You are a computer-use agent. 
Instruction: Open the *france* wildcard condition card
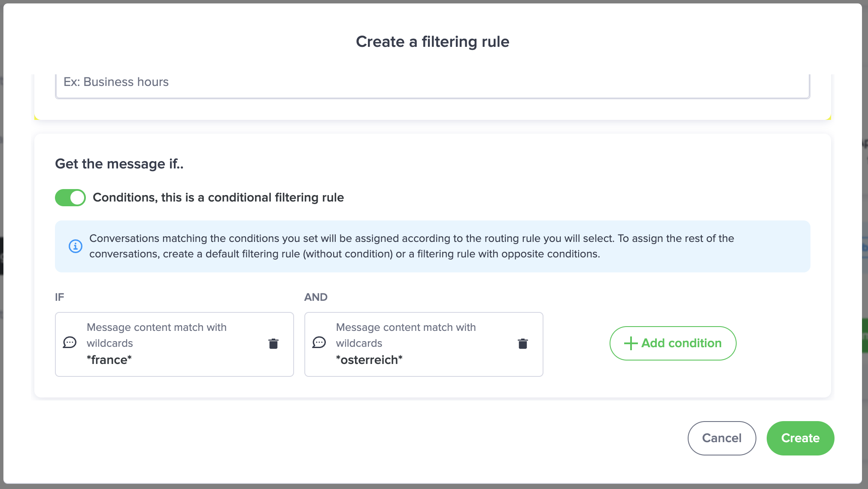(174, 344)
